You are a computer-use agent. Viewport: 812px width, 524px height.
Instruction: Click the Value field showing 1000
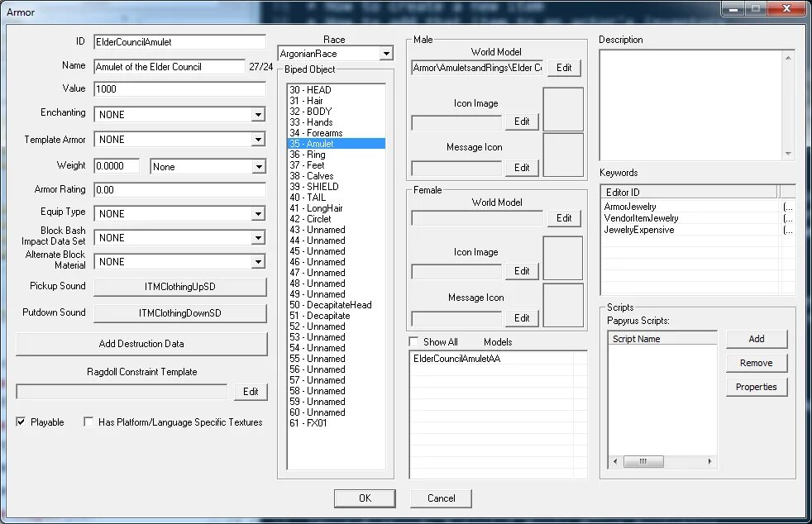[x=179, y=89]
